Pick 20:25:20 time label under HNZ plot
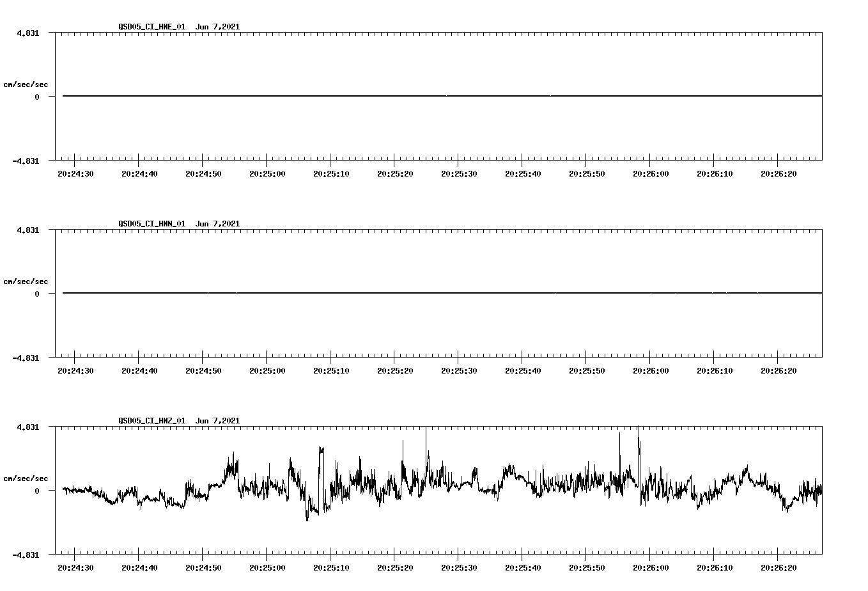868x591 pixels. [x=395, y=568]
